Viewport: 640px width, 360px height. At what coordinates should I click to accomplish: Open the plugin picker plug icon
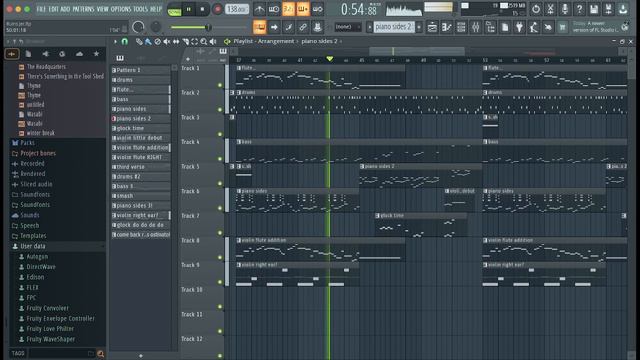tap(519, 27)
